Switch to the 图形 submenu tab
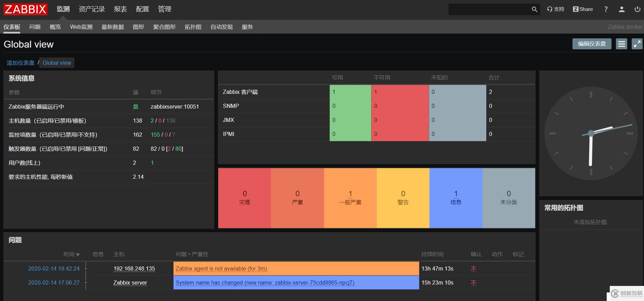Screen dimensions: 644x301 (139, 27)
